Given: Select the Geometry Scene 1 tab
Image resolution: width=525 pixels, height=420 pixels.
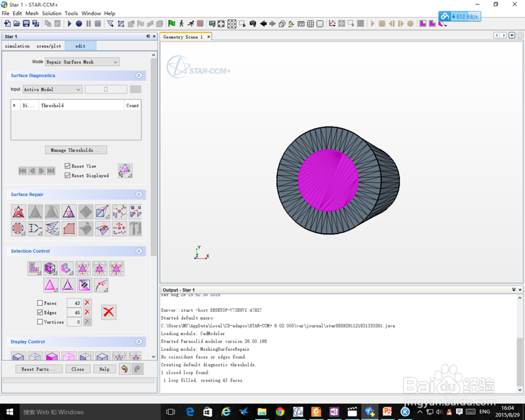Looking at the screenshot, I should pos(183,37).
